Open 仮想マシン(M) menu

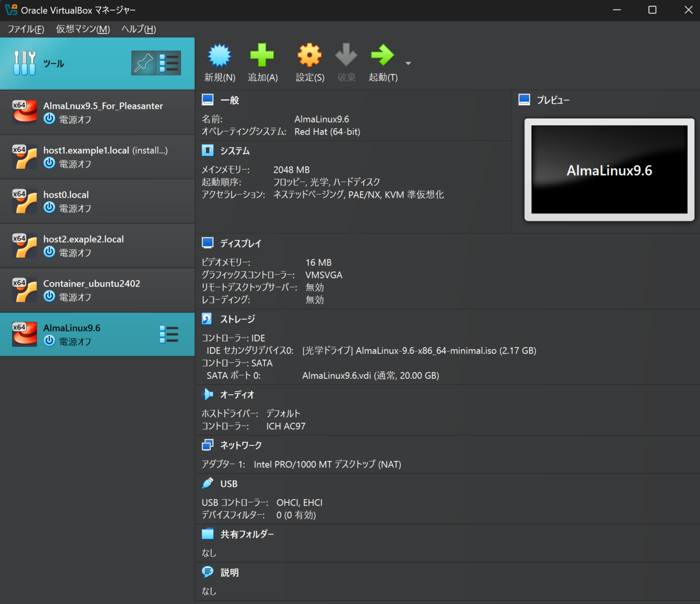click(x=83, y=29)
